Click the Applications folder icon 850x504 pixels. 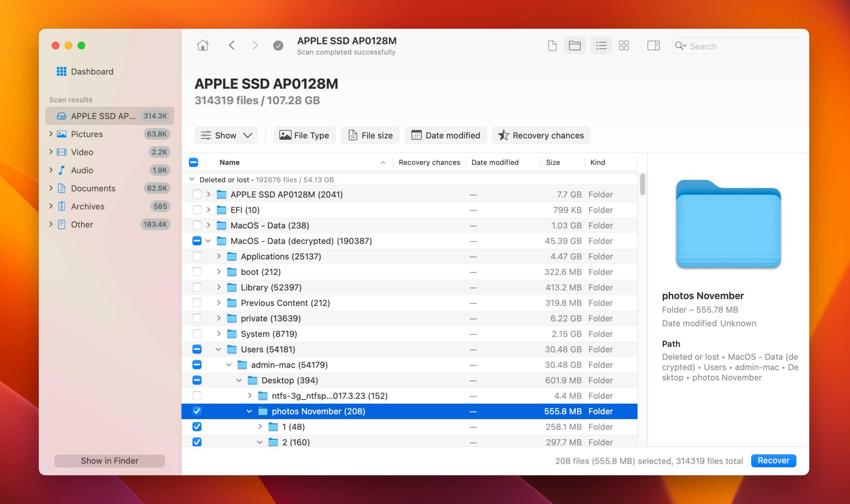click(x=232, y=256)
